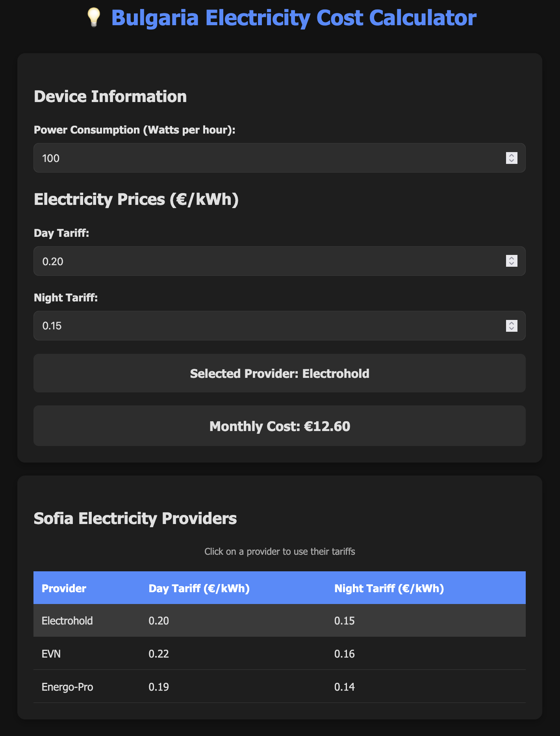Screen dimensions: 560x736
Task: Click into the Day Tariff input
Action: 268,261
